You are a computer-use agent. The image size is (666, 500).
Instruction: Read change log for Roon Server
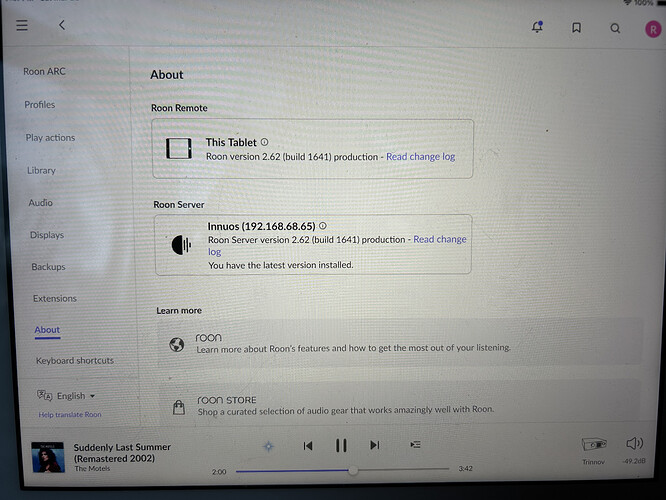coord(440,239)
